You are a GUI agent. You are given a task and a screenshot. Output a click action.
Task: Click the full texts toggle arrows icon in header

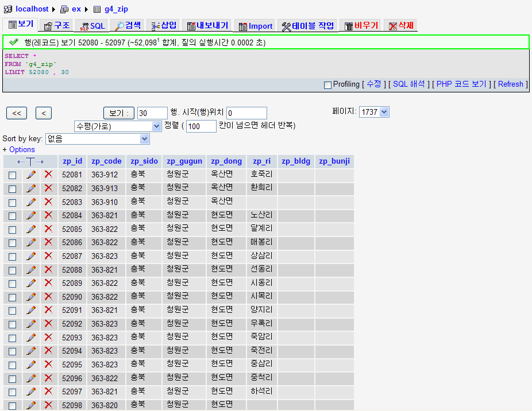click(30, 162)
